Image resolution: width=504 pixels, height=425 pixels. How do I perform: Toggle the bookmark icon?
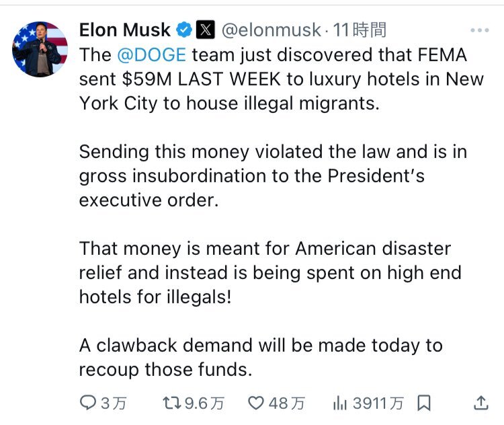tap(424, 403)
